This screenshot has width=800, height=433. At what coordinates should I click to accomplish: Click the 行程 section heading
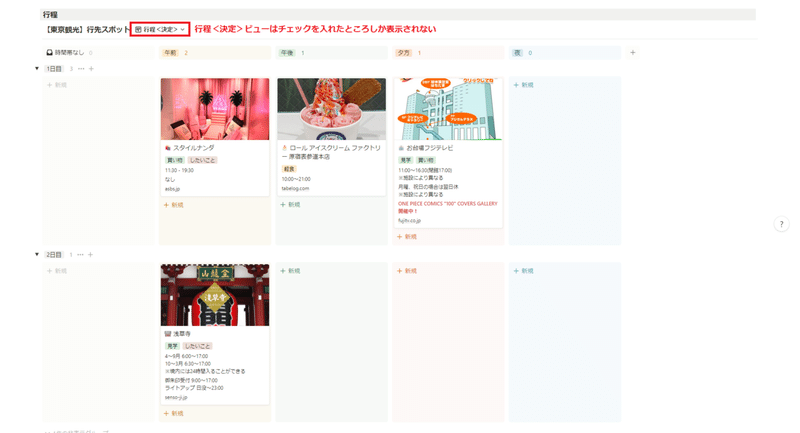pyautogui.click(x=50, y=15)
